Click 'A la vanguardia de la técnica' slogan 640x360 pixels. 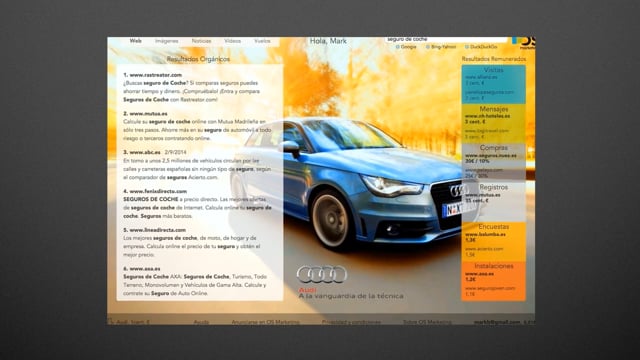tap(351, 296)
